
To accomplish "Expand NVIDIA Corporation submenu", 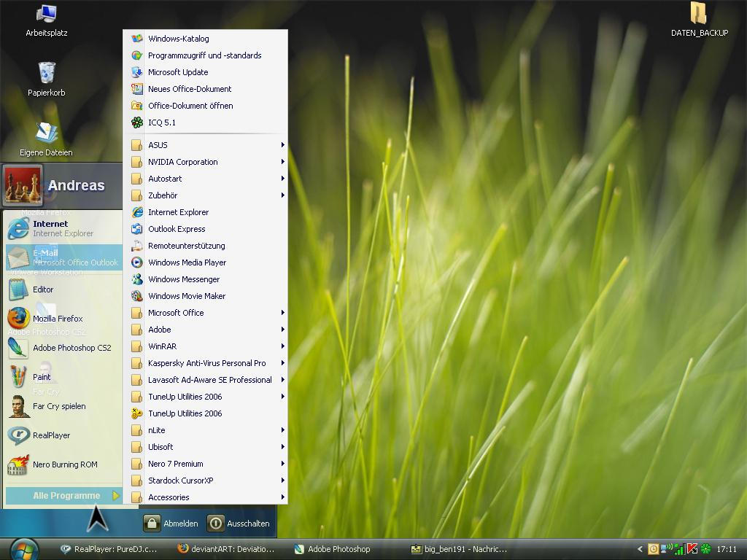I will click(x=205, y=162).
